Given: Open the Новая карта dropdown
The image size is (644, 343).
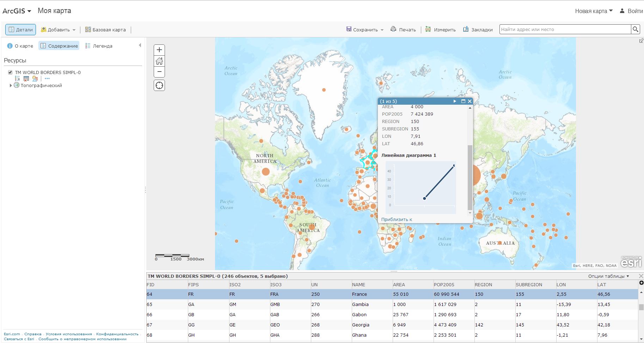Looking at the screenshot, I should coord(594,11).
